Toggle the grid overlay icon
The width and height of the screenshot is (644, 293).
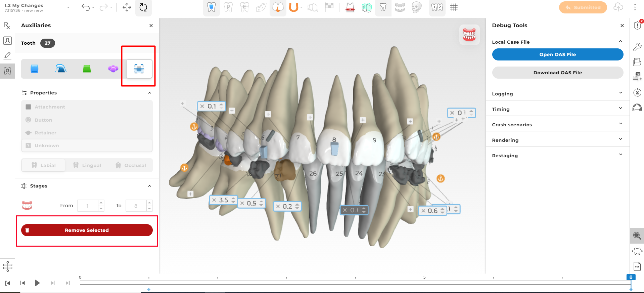coord(454,7)
